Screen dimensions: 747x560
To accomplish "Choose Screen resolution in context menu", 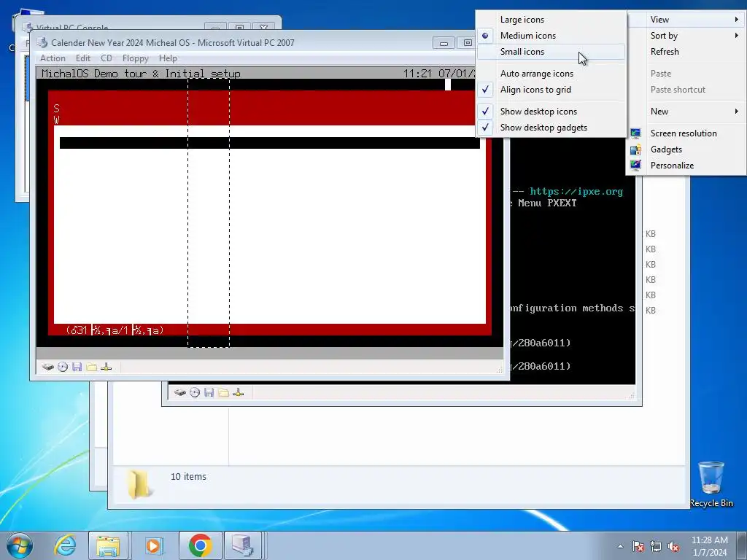I will pyautogui.click(x=686, y=133).
